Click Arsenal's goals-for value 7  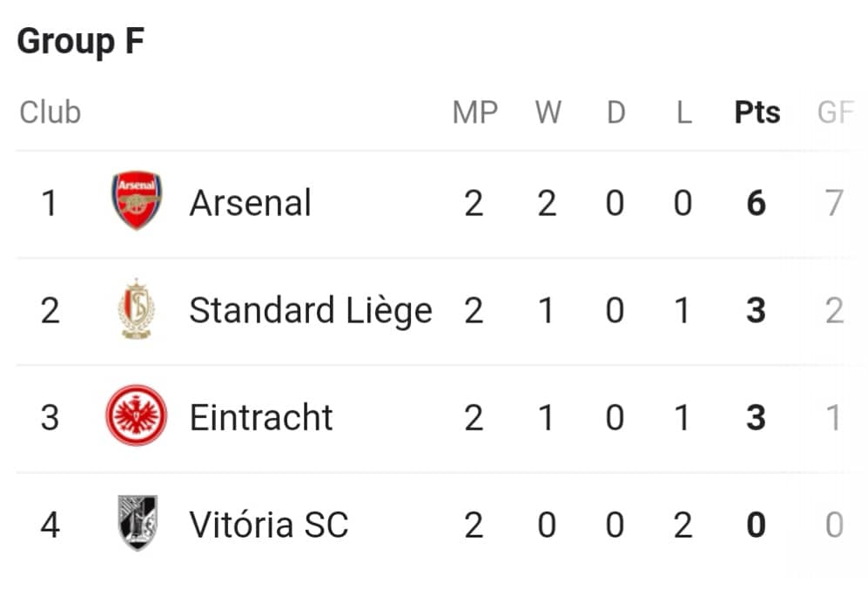(834, 203)
